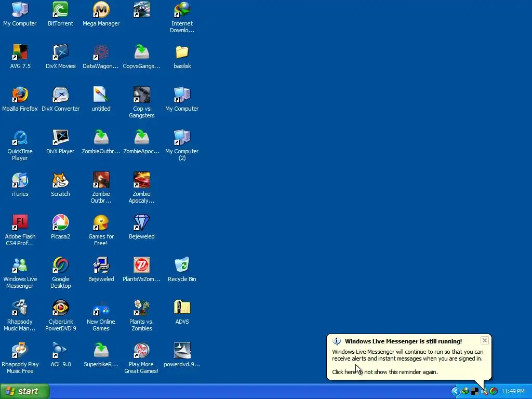Open the Cop vs Gangsters game shortcut
The image size is (532, 399).
click(141, 103)
